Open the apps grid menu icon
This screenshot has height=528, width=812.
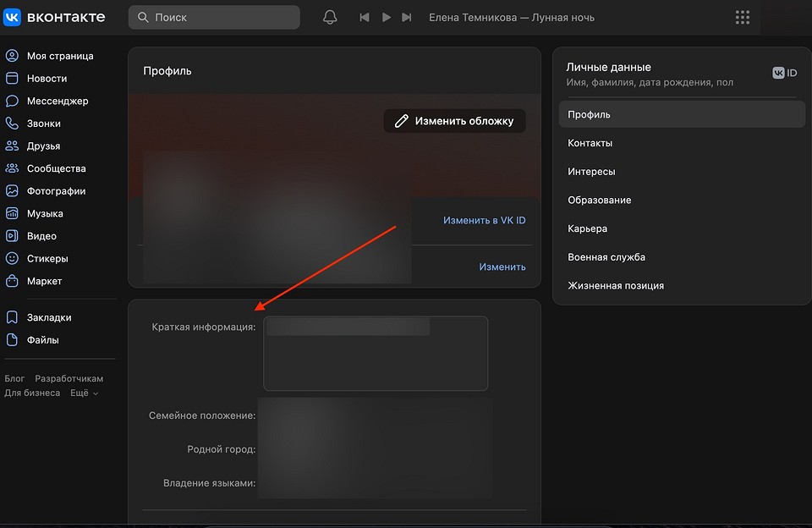743,17
